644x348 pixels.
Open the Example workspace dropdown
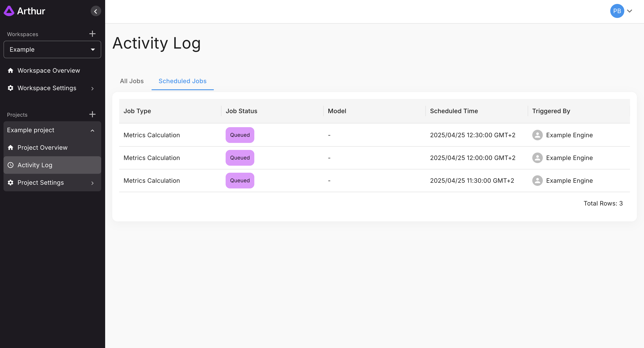[52, 49]
